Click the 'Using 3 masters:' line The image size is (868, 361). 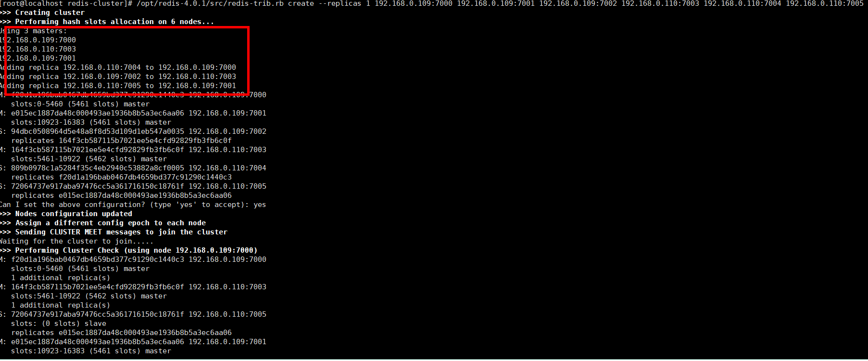(34, 31)
